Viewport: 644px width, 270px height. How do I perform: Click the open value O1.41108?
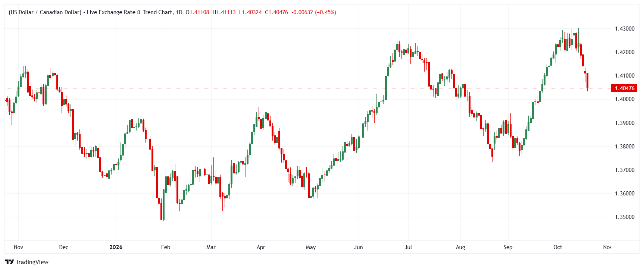[x=197, y=12]
